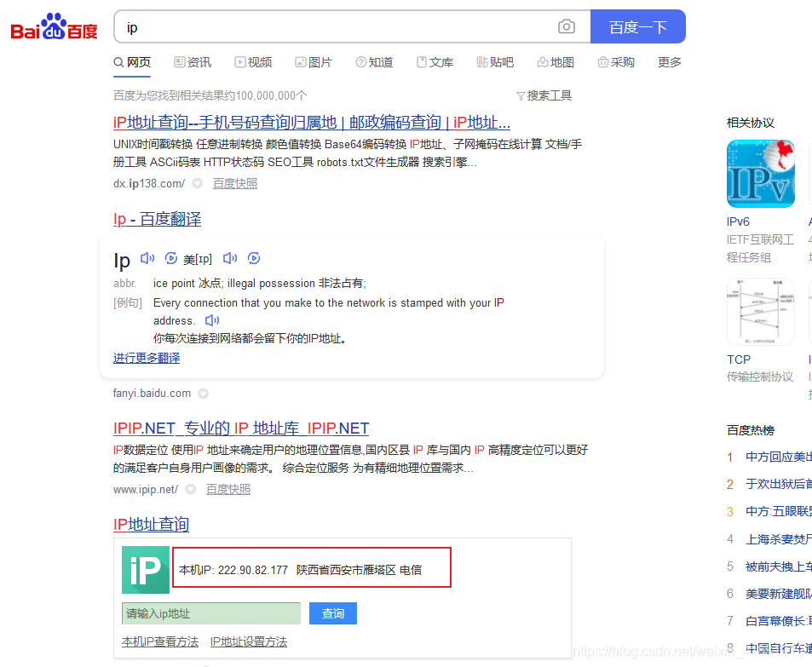Play the first pronunciation speaker for Ip
812x667 pixels.
pyautogui.click(x=147, y=258)
